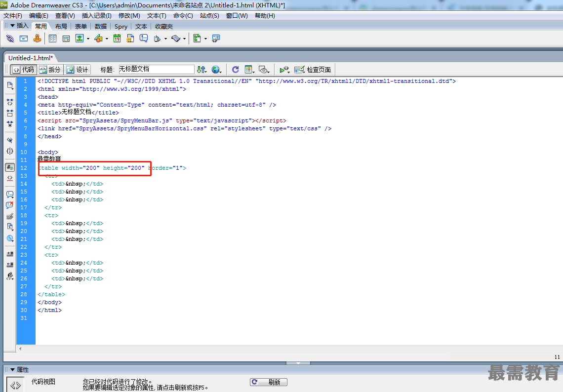Collapse the panel with bottom center arrow

[298, 363]
